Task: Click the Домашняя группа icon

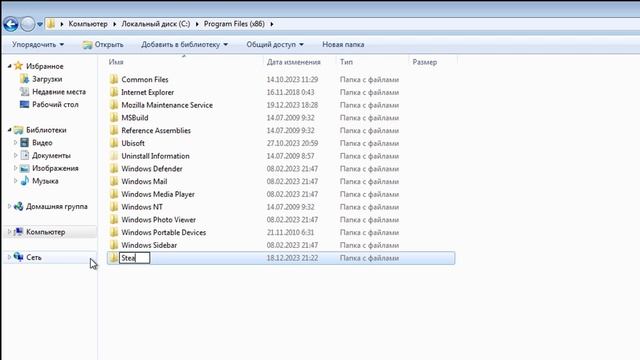Action: 18,206
